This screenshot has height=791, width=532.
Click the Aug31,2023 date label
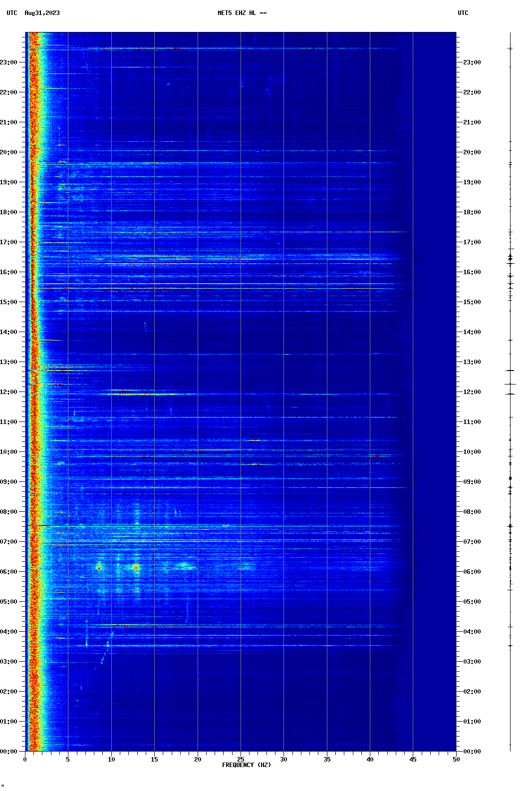point(42,13)
